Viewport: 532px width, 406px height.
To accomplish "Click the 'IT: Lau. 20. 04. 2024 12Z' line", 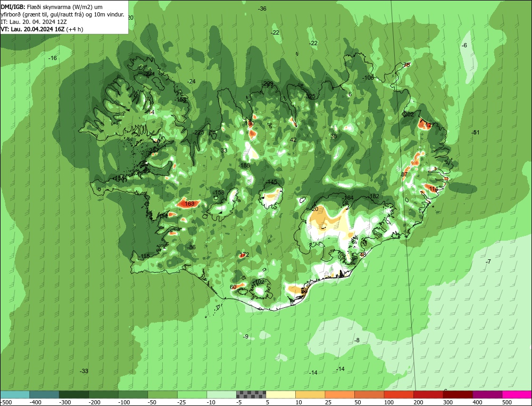I will click(x=34, y=22).
